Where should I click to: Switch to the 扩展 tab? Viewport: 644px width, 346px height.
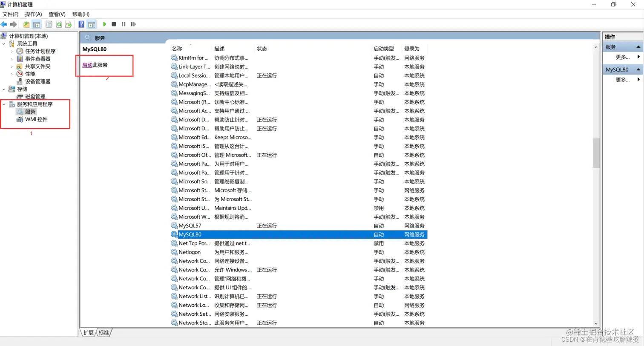pyautogui.click(x=89, y=332)
